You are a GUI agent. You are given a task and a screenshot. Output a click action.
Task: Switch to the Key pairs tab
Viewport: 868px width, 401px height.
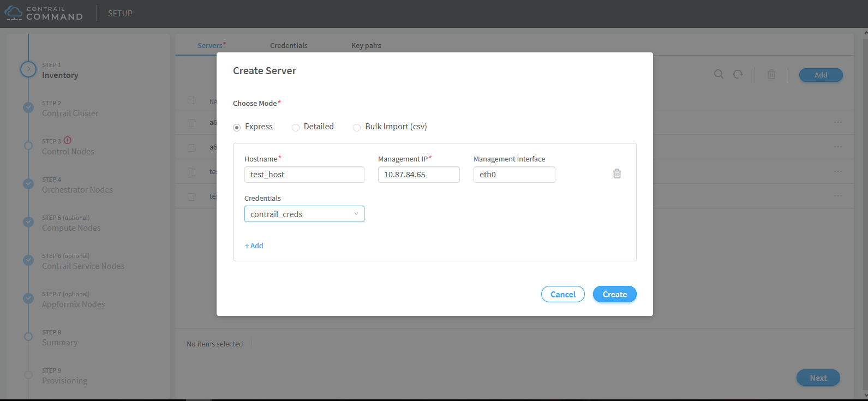click(x=366, y=45)
